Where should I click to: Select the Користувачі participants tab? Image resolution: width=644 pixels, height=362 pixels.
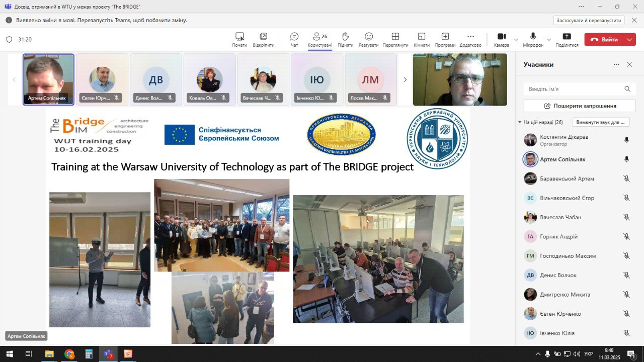320,40
